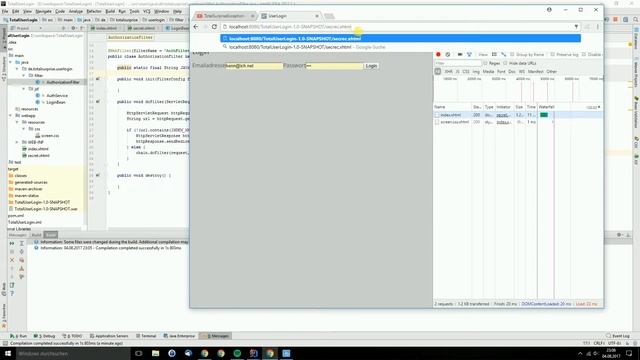Open Task View in the taskbar
This screenshot has height=360, width=640.
coord(139,353)
